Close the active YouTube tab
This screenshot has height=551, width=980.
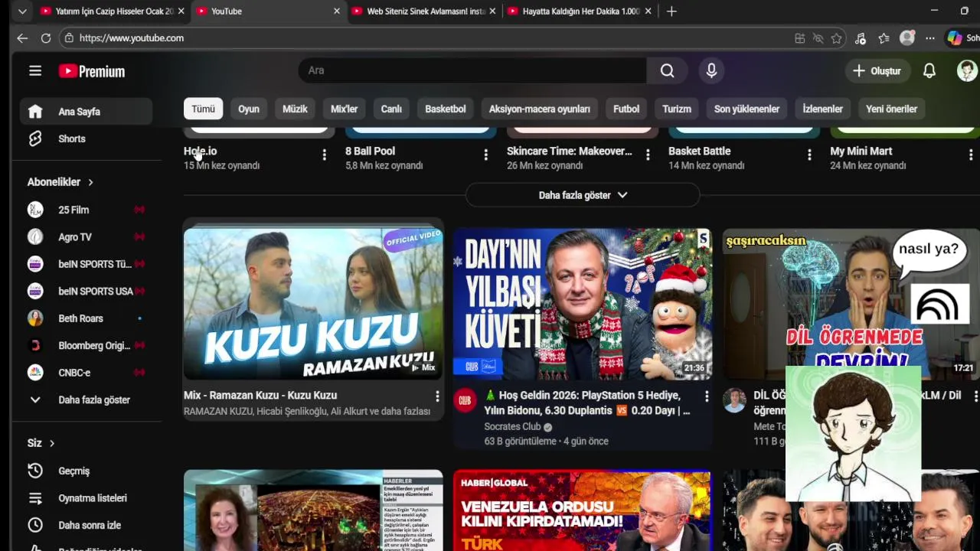tap(336, 11)
